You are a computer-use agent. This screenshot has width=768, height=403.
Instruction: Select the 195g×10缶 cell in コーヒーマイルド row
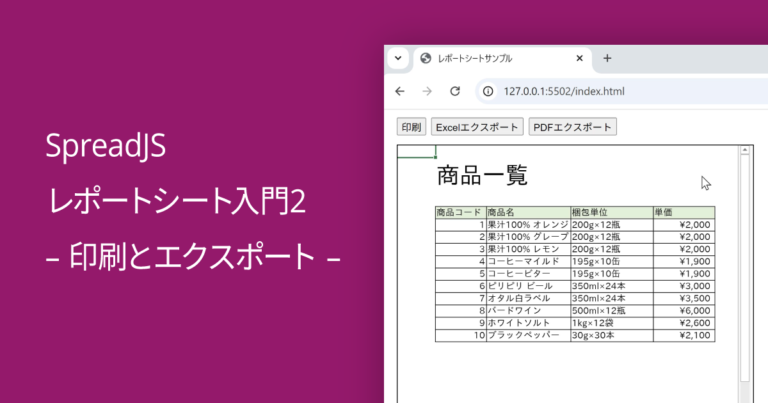[612, 261]
